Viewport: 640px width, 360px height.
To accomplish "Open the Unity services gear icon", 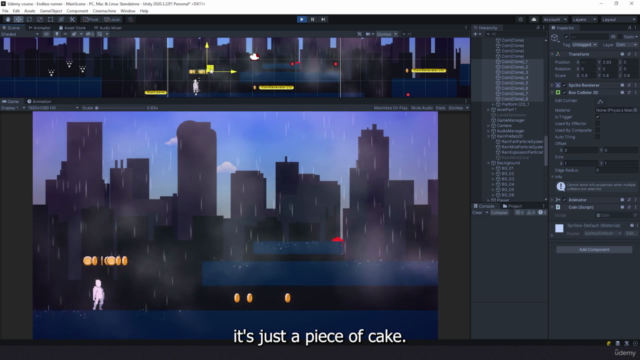I will (x=520, y=19).
